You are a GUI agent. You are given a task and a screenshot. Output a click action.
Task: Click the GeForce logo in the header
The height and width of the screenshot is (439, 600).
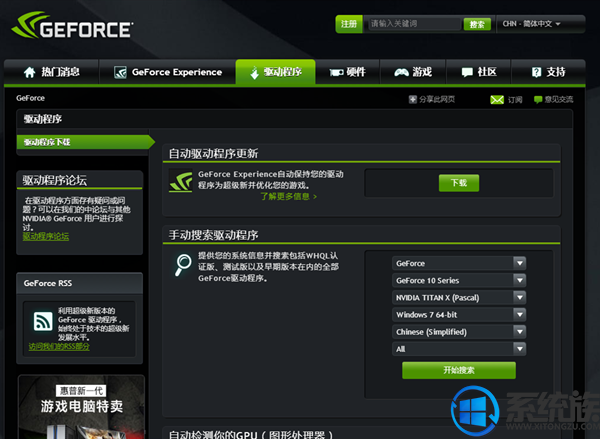pyautogui.click(x=72, y=26)
